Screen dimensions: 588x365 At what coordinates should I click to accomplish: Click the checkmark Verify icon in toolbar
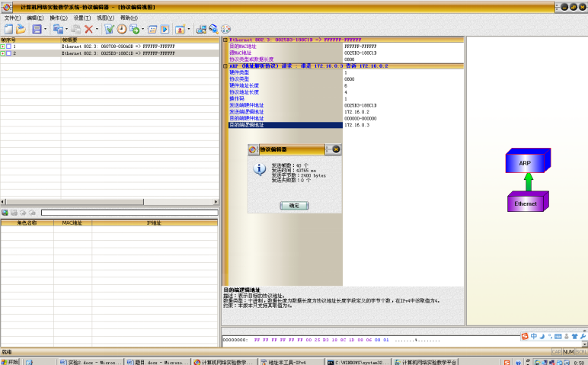pyautogui.click(x=109, y=29)
